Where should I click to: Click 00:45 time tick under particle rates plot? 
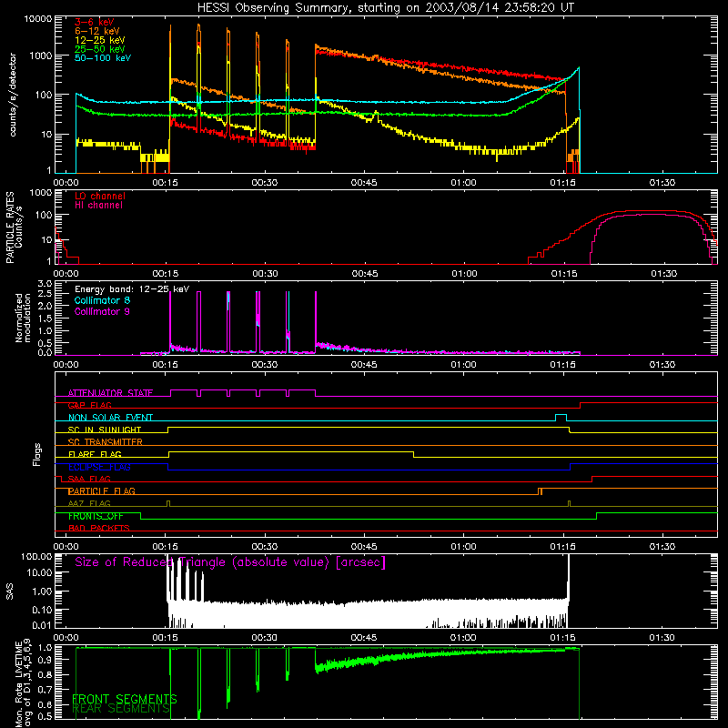[365, 274]
